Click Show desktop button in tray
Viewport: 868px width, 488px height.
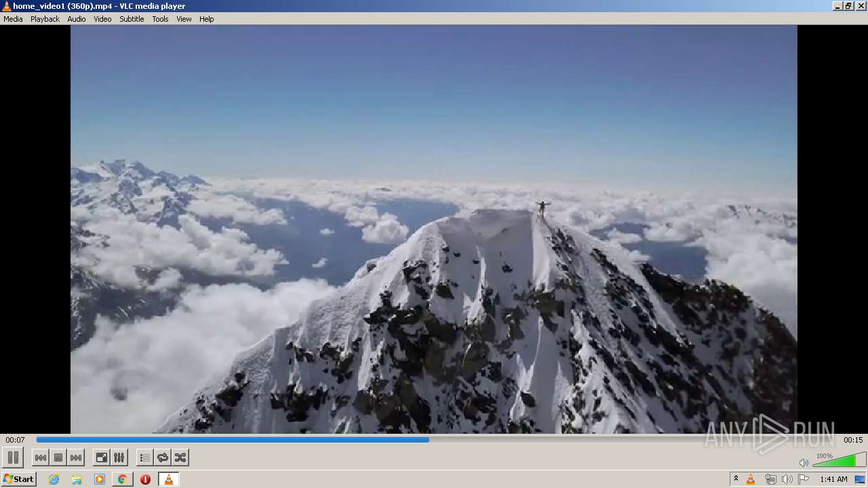point(860,479)
